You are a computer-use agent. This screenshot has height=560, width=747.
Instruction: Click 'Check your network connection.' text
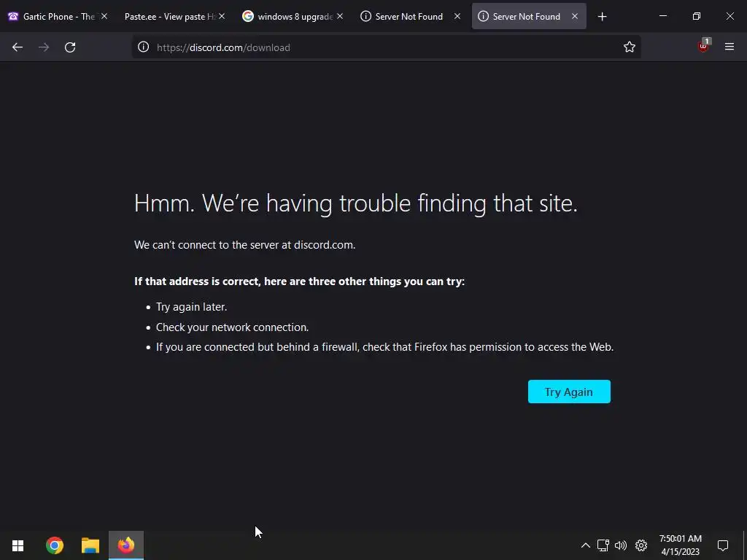pyautogui.click(x=233, y=327)
